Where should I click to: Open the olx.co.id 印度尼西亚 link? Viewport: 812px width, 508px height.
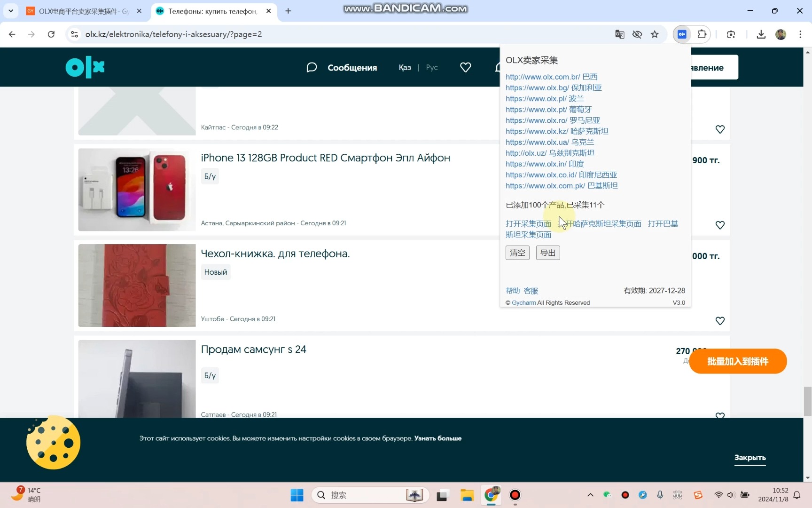tap(561, 175)
